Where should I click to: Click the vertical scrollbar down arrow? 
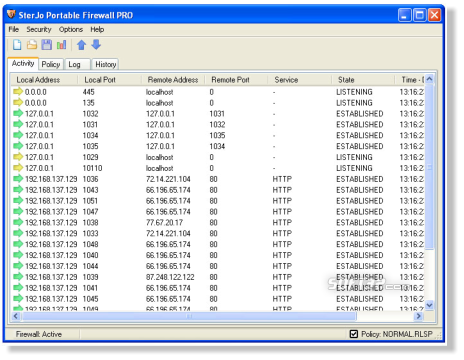pyautogui.click(x=429, y=305)
